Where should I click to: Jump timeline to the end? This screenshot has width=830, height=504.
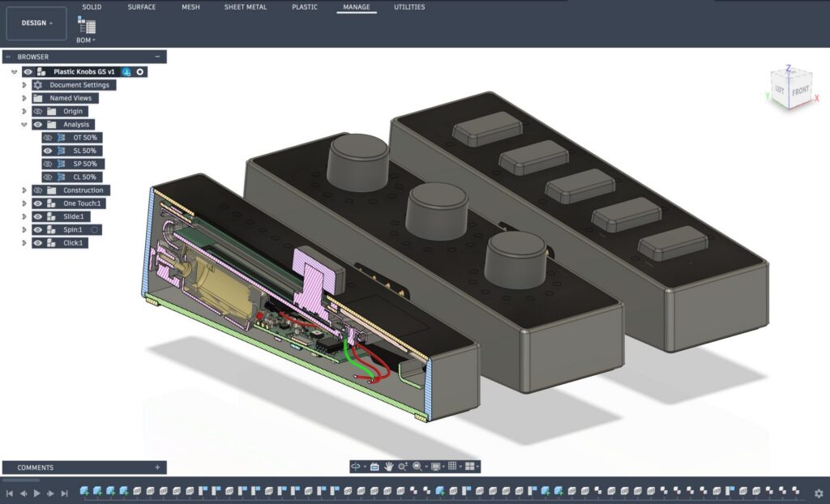[x=64, y=493]
